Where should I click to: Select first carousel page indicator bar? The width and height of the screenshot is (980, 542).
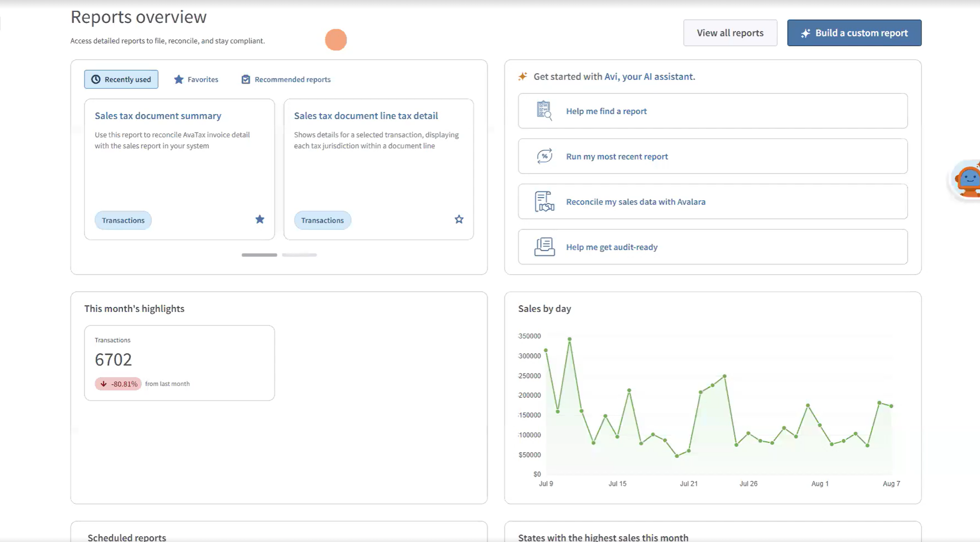coord(259,255)
